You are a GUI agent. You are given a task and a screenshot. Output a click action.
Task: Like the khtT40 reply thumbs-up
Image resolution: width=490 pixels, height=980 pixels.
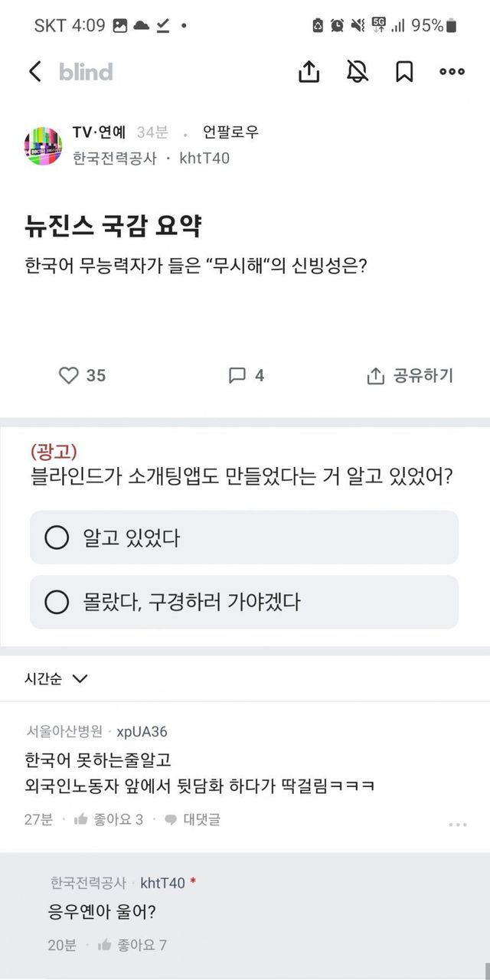pyautogui.click(x=105, y=945)
